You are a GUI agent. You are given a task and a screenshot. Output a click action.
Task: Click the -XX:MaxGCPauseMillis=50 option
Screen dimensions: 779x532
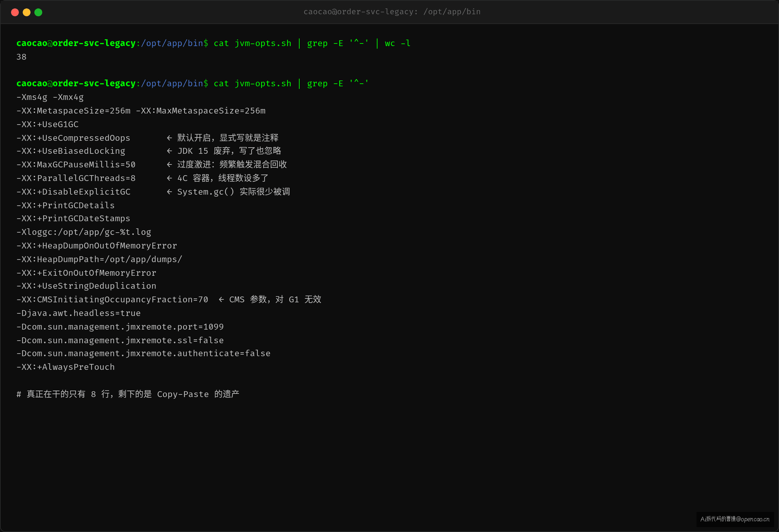(76, 164)
